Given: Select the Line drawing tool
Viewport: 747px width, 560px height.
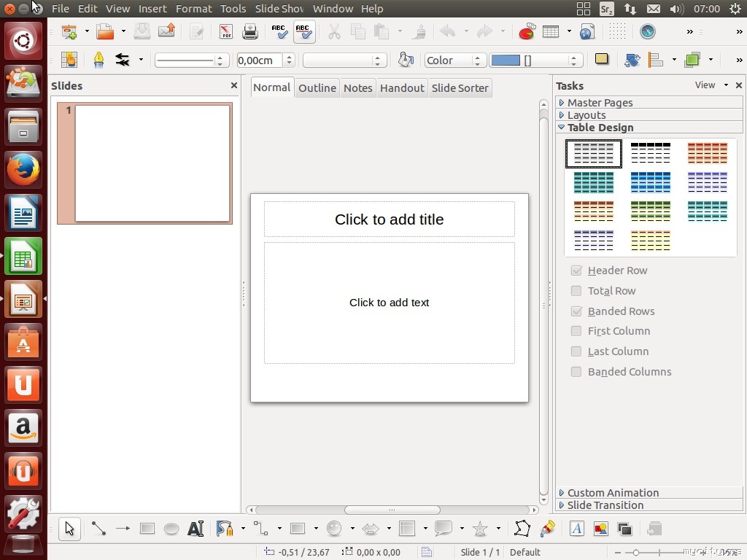Looking at the screenshot, I should click(98, 529).
